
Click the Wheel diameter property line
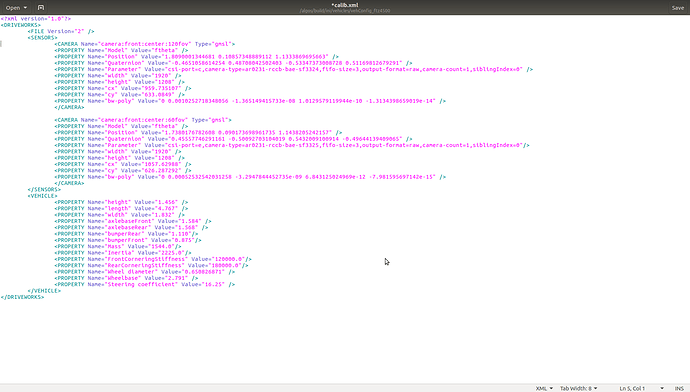(145, 272)
